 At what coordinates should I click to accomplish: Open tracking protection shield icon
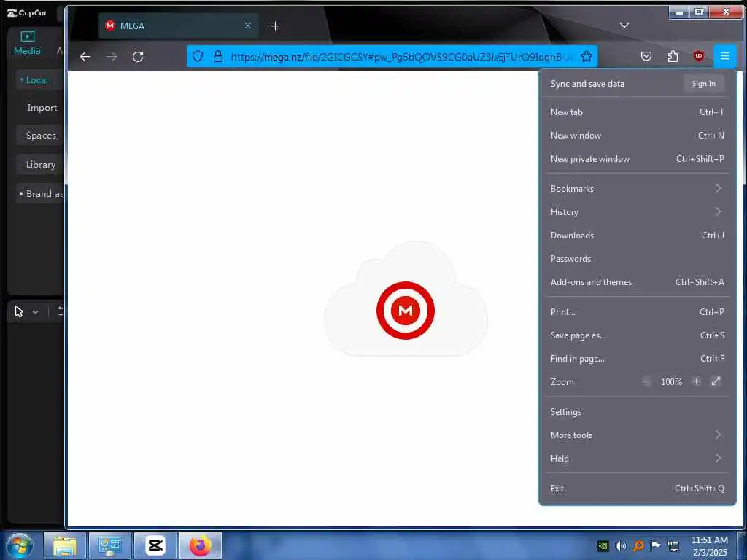tap(198, 56)
